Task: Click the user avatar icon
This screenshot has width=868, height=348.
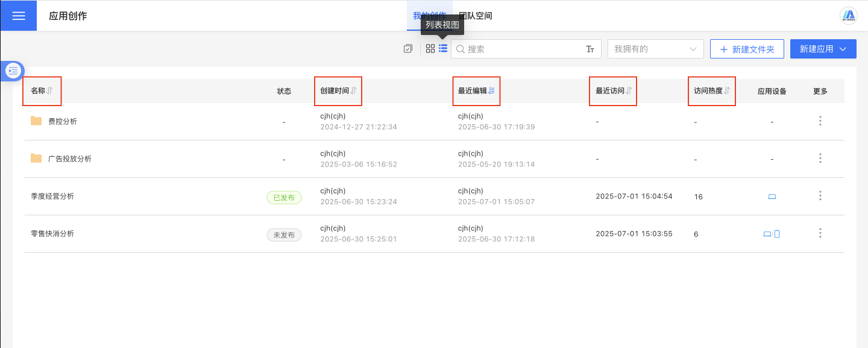Action: click(849, 16)
